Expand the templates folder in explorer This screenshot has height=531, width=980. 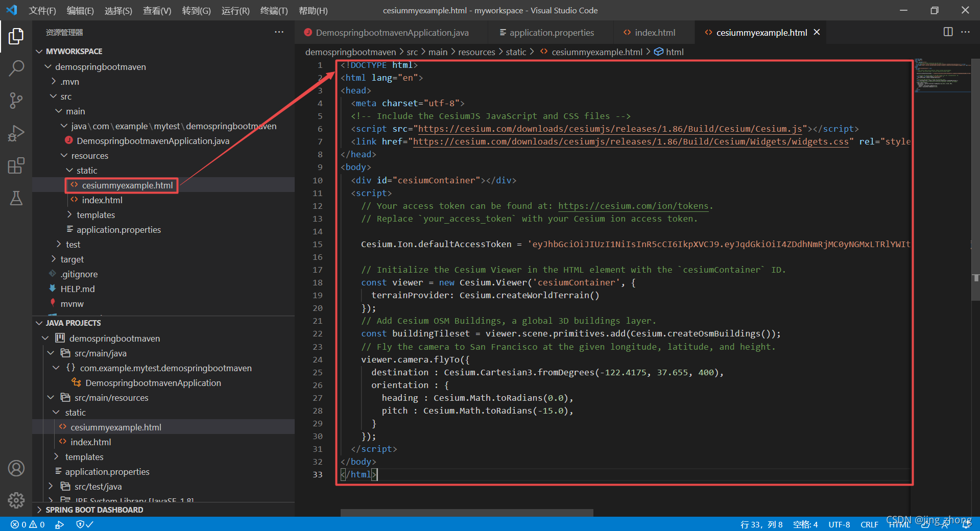point(95,215)
